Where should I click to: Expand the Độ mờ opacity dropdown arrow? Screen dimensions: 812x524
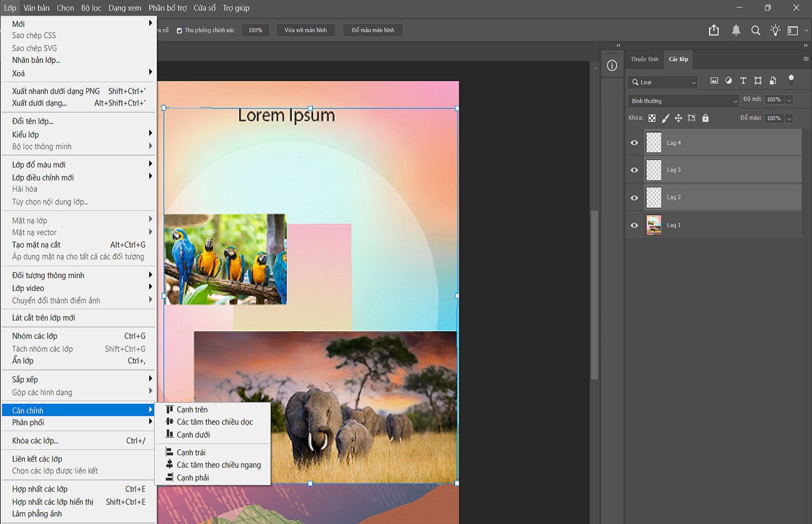[789, 100]
